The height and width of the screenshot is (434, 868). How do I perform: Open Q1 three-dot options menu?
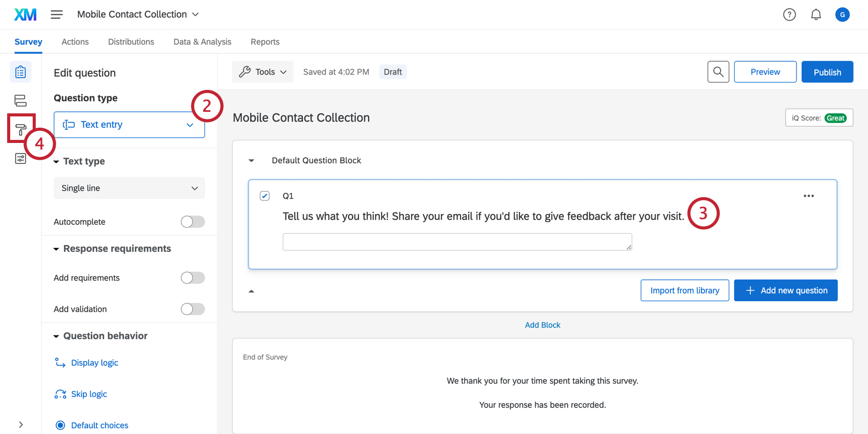coord(809,196)
